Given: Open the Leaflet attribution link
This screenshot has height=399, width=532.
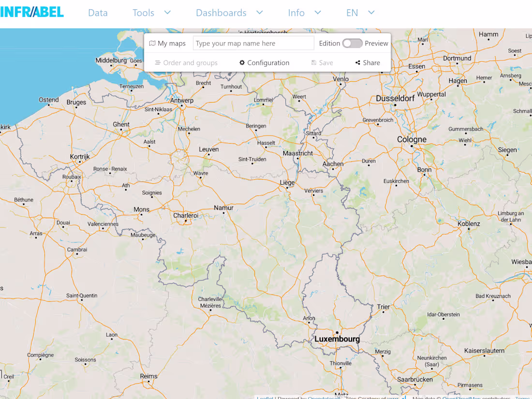Looking at the screenshot, I should 265,398.
